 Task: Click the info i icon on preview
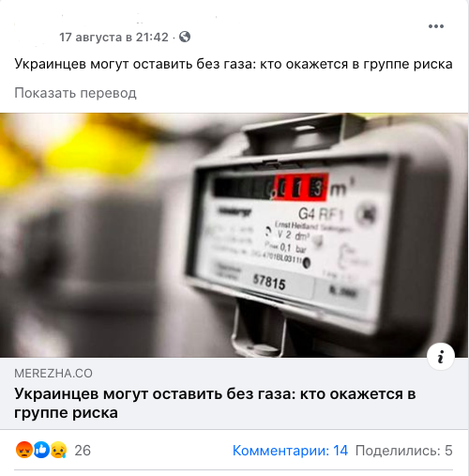(x=441, y=357)
